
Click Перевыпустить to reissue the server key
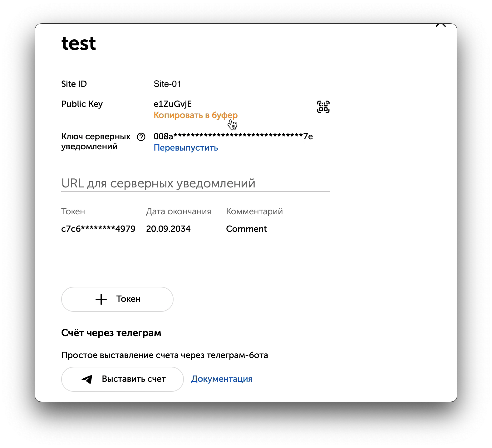pos(186,148)
